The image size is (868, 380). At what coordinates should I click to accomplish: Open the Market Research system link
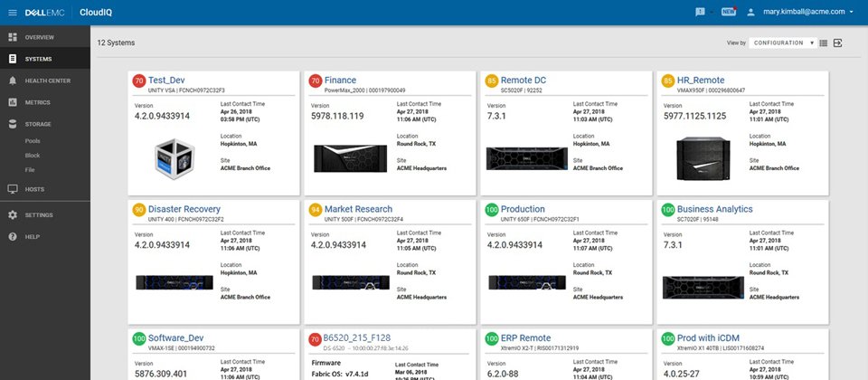[x=358, y=209]
